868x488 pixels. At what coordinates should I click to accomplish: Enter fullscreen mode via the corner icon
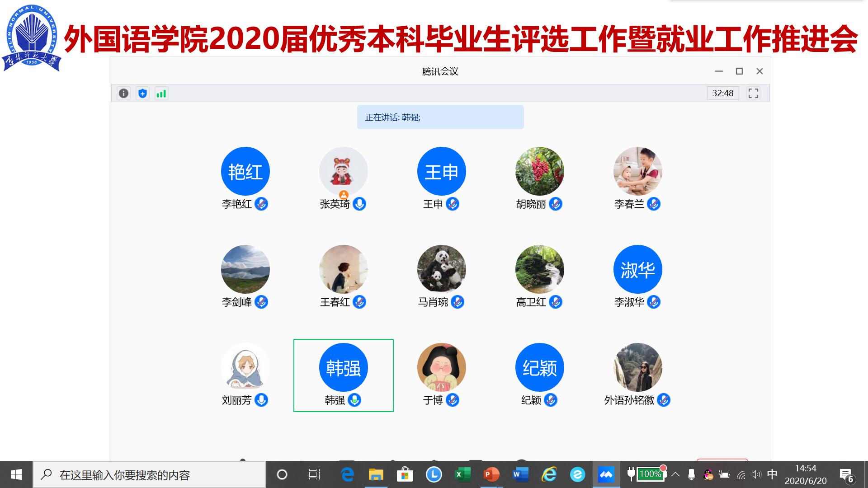coord(753,93)
